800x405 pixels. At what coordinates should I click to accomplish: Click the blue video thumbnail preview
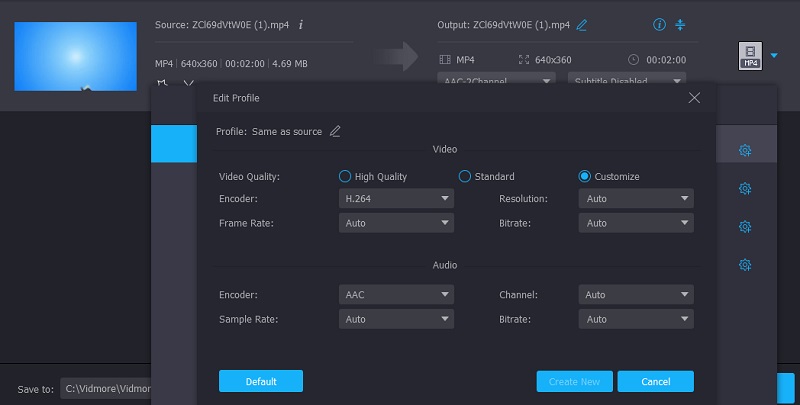(x=75, y=56)
